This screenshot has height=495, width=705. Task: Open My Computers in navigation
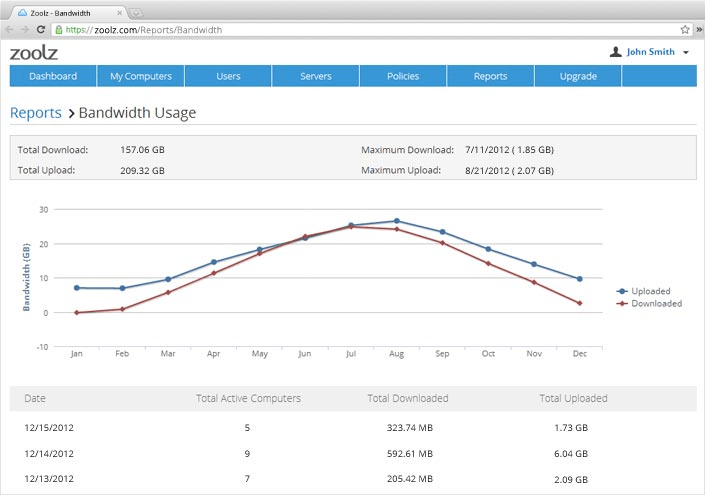coord(141,76)
